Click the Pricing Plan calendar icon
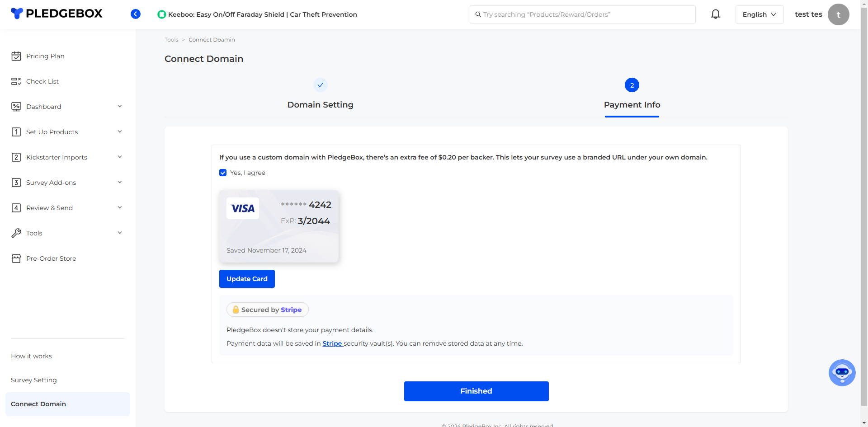Screen dimensions: 868x427 click(x=16, y=56)
